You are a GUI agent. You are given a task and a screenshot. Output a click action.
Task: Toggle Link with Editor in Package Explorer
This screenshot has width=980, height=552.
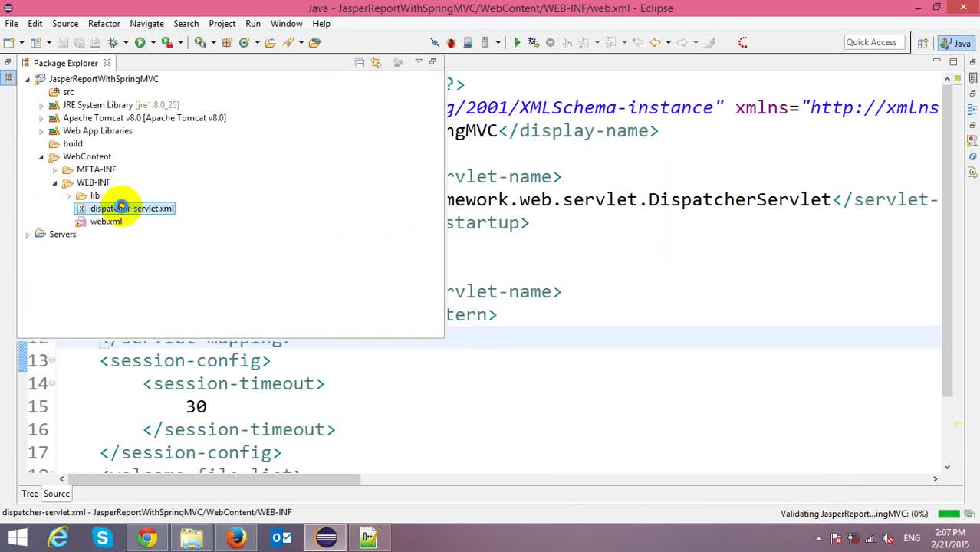[x=376, y=63]
